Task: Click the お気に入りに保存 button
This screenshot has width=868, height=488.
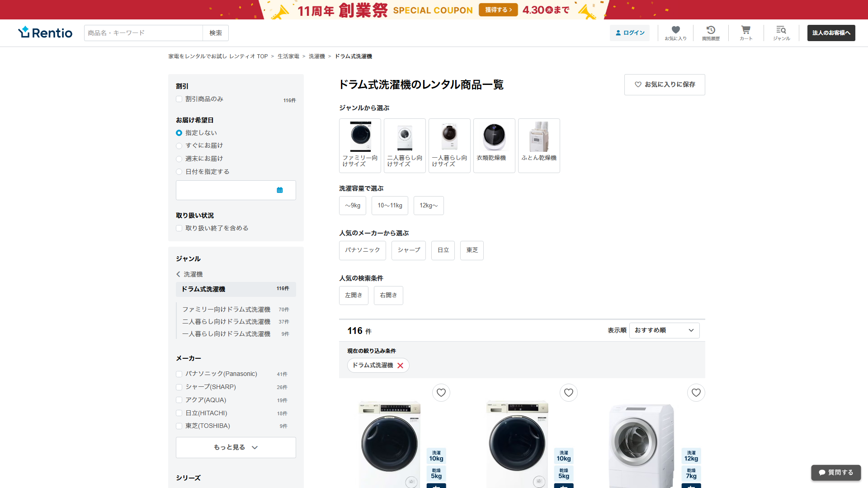Action: pyautogui.click(x=665, y=84)
